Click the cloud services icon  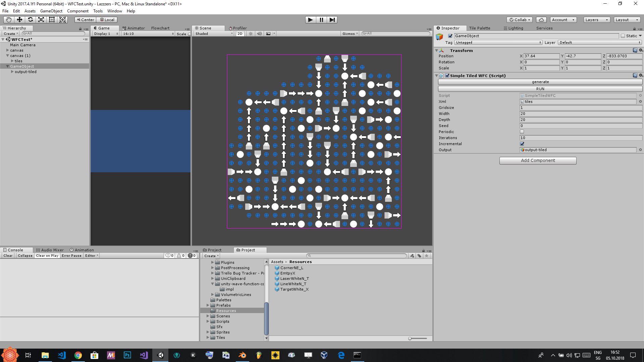click(x=541, y=20)
